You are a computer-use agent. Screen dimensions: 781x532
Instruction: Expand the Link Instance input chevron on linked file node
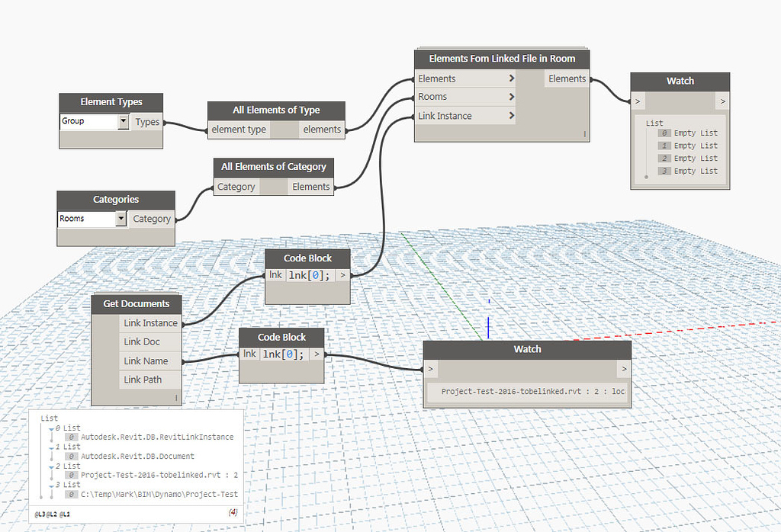tap(512, 115)
